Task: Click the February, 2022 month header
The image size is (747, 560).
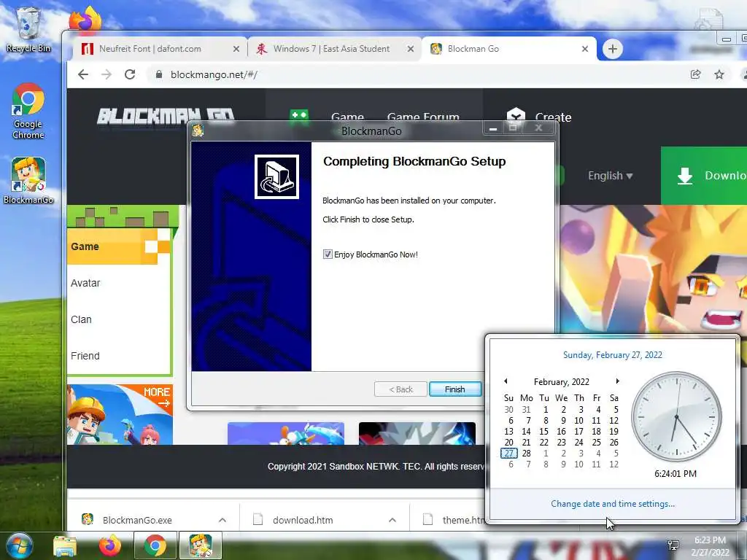Action: coord(561,381)
